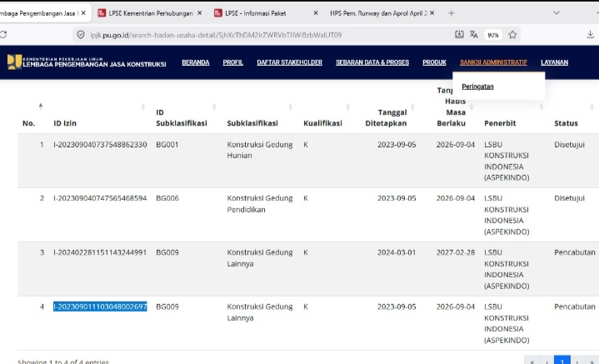Click the URL address bar field

click(x=250, y=35)
